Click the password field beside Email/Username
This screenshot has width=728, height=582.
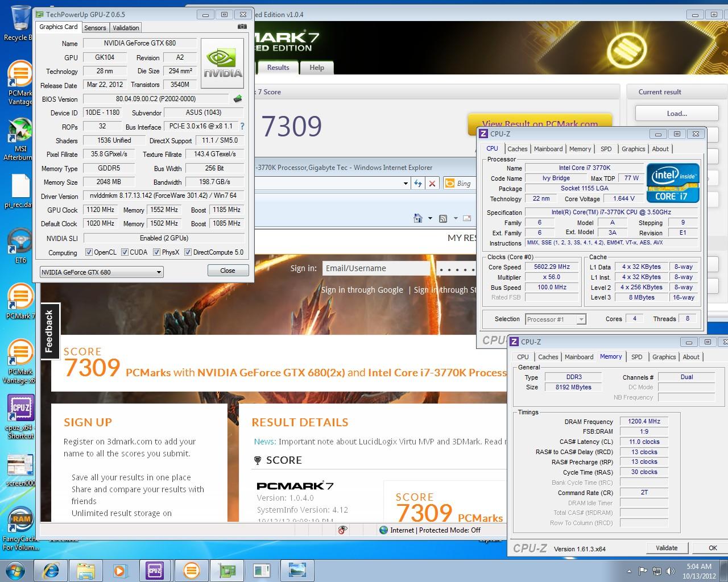457,268
